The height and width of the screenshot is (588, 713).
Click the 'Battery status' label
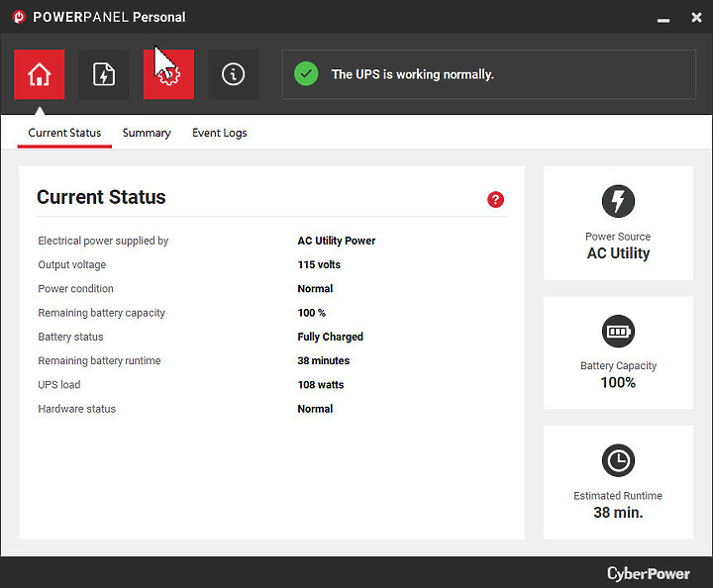click(x=70, y=337)
